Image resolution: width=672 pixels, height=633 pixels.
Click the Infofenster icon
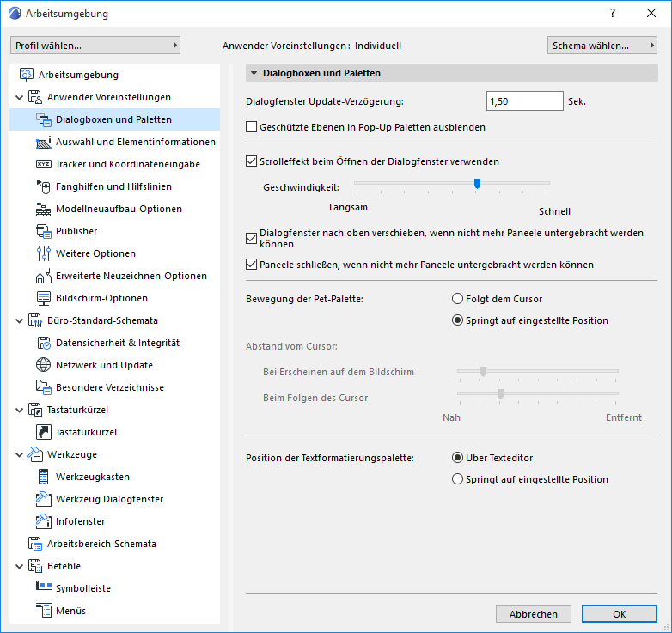tap(44, 521)
